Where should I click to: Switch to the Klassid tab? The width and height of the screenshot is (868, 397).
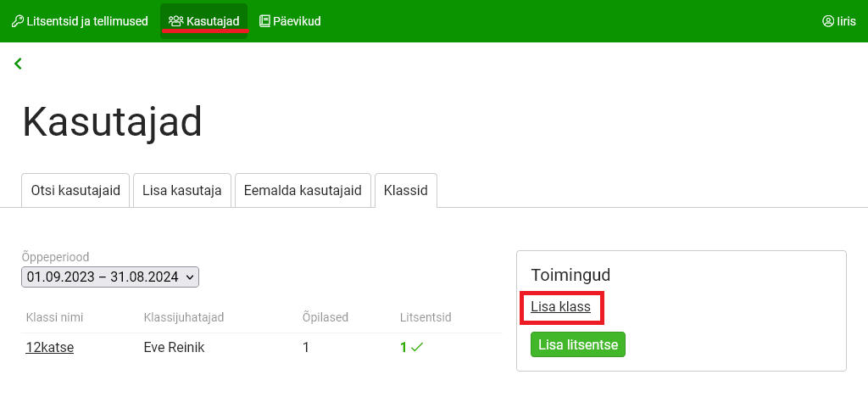coord(406,190)
